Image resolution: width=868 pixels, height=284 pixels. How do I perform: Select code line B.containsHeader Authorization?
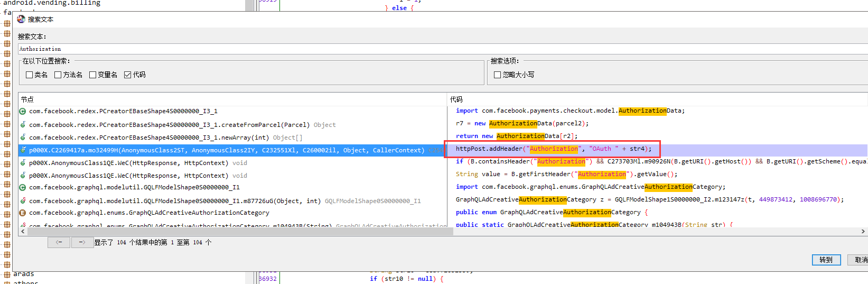[661, 162]
